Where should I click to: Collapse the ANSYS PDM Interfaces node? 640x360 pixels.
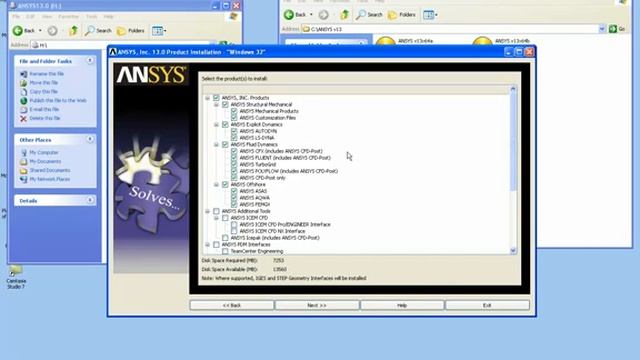click(x=208, y=244)
